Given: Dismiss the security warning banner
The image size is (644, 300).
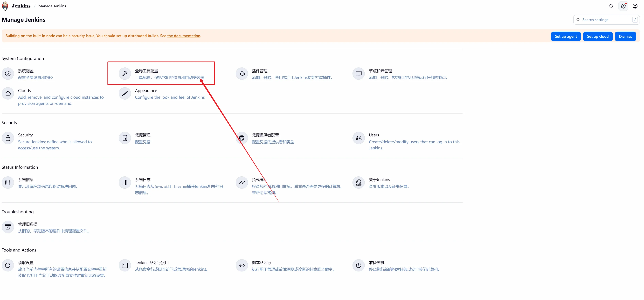Looking at the screenshot, I should click(625, 37).
